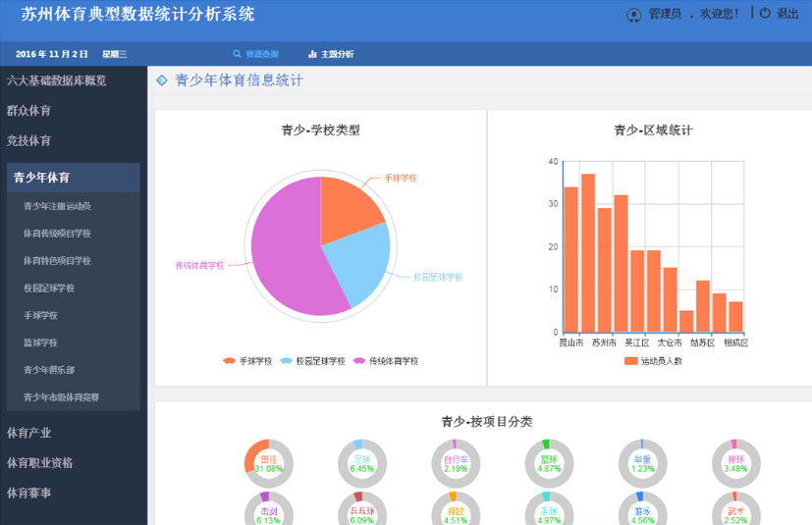812x525 pixels.
Task: Toggle 运动员人数 legend in bar chart
Action: click(x=654, y=361)
